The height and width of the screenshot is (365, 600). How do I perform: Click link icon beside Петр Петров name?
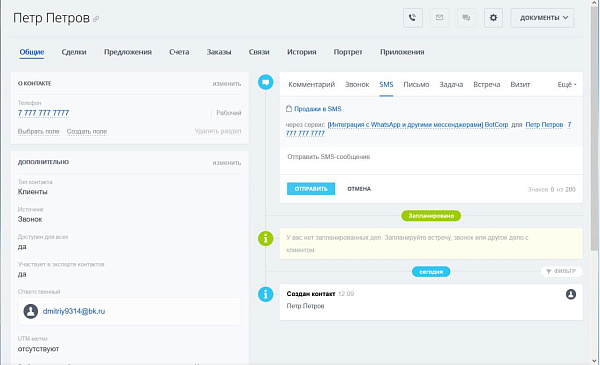coord(96,19)
